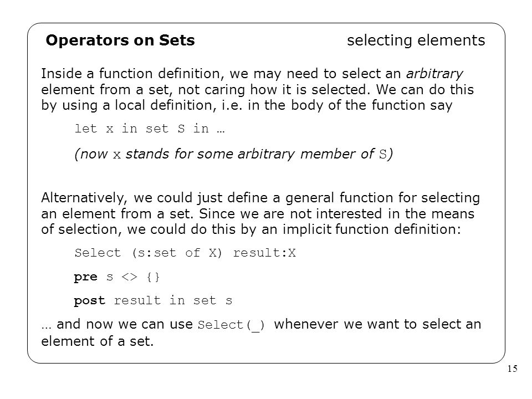Click the italic word 'arbitrary'
Viewport: 532px width, 399px height.
pos(434,74)
